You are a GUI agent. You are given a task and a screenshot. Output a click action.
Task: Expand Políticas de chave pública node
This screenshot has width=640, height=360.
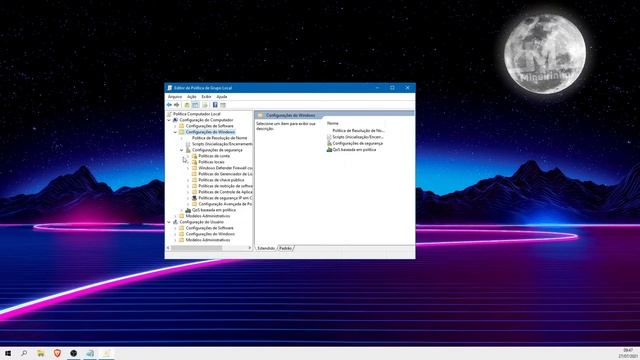[x=188, y=180]
